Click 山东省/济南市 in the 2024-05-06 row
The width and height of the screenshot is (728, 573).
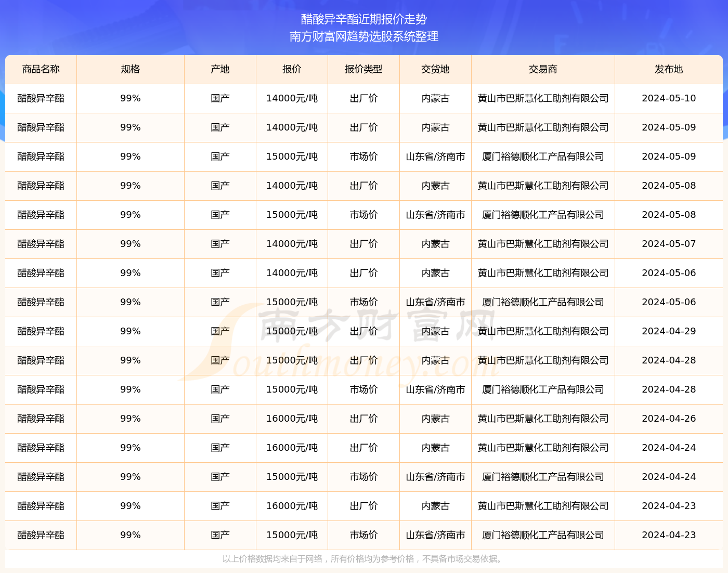(x=435, y=302)
